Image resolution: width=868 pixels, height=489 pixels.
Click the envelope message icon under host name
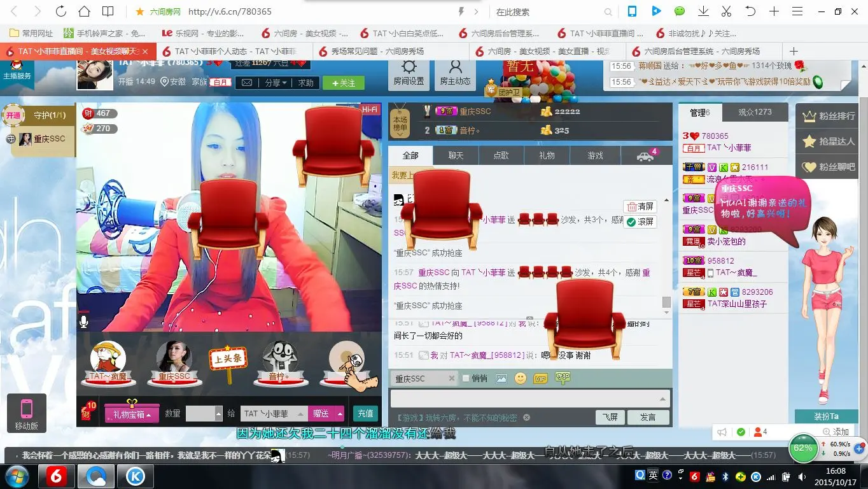247,83
